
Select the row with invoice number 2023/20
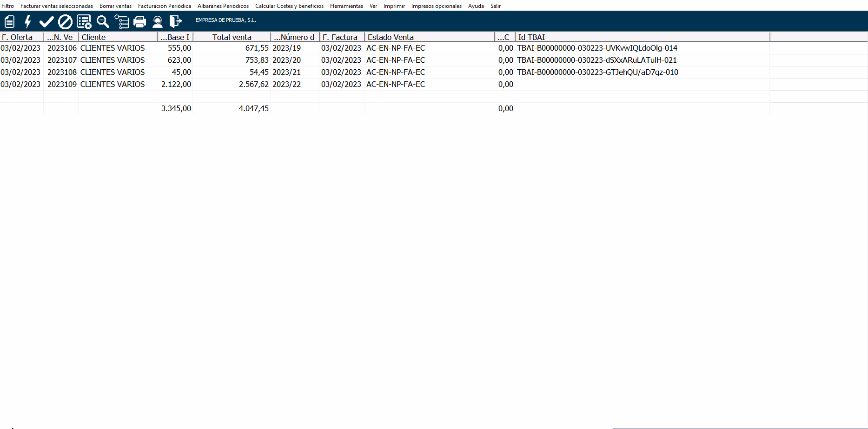click(x=286, y=60)
